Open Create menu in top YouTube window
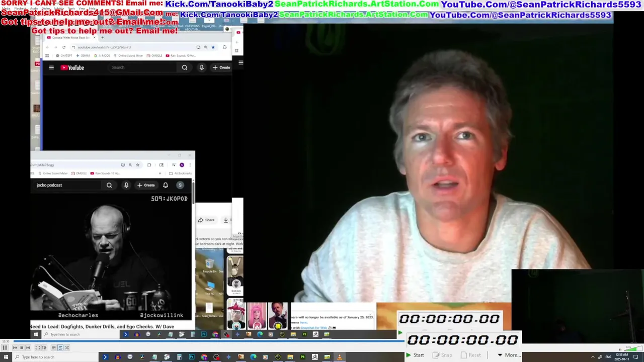Screen dimensions: 644x362 [x=221, y=67]
